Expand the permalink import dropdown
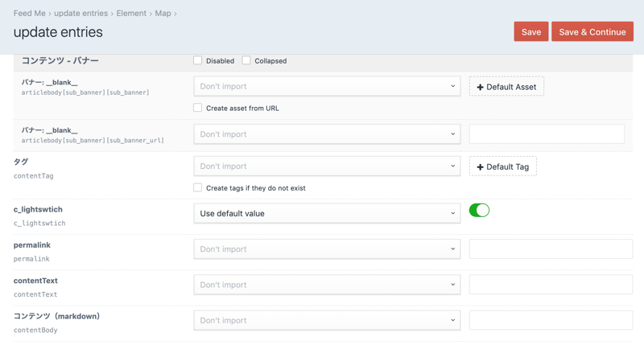The height and width of the screenshot is (349, 644). 327,249
